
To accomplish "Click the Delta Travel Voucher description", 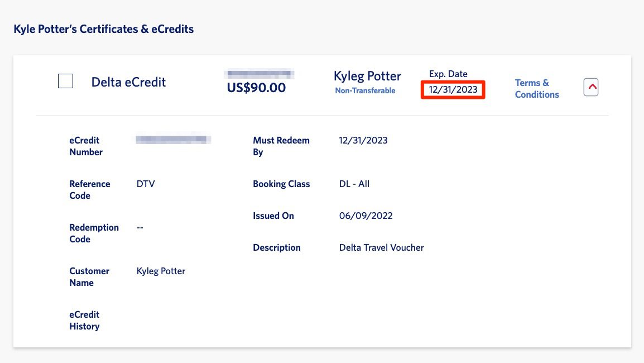I will [x=381, y=247].
